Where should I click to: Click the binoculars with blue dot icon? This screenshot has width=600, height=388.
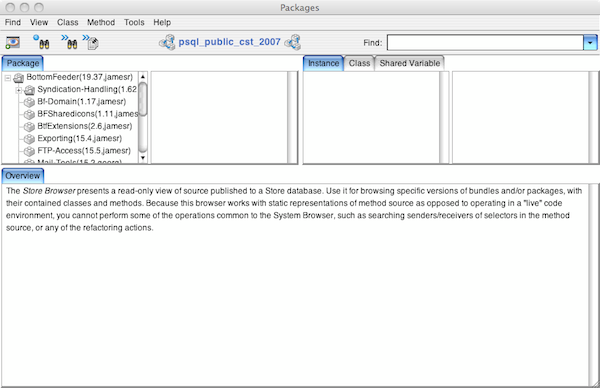point(41,42)
